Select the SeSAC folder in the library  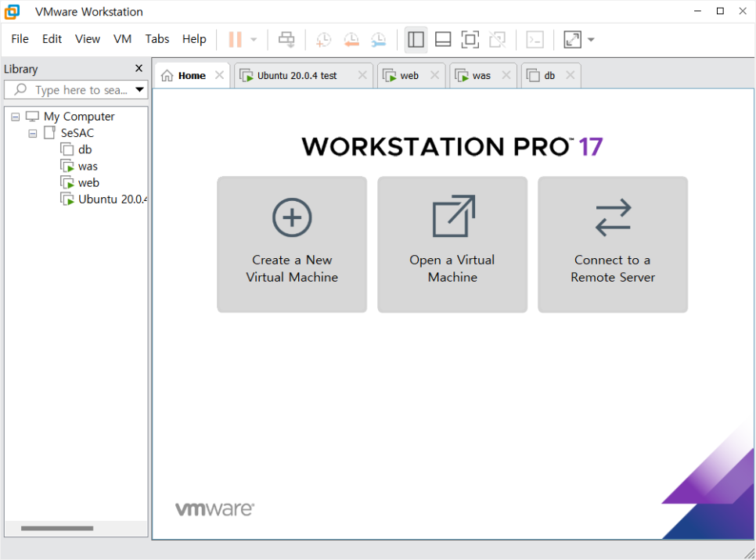point(77,133)
